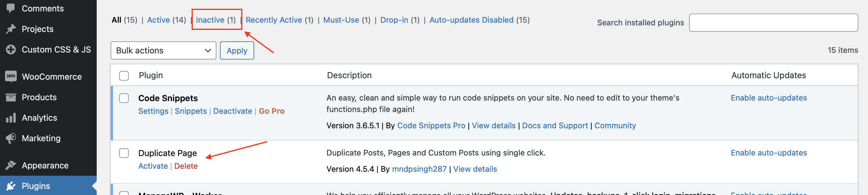Screen dimensions: 868x195
Task: Open Comments via its speech bubble icon
Action: 11,8
